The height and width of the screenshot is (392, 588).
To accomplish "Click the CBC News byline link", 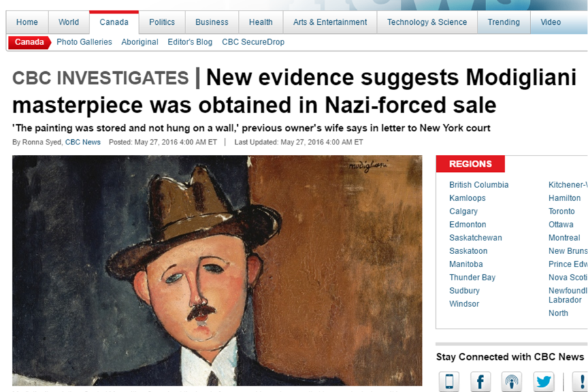I will click(x=83, y=142).
